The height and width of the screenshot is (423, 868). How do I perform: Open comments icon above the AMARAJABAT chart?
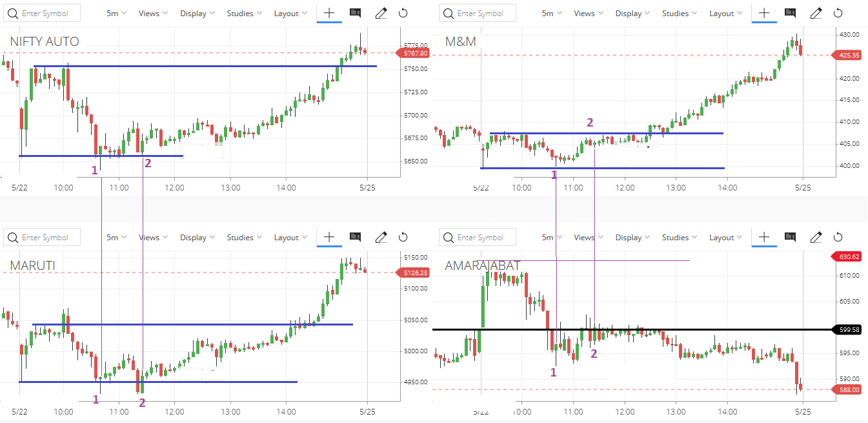point(790,237)
